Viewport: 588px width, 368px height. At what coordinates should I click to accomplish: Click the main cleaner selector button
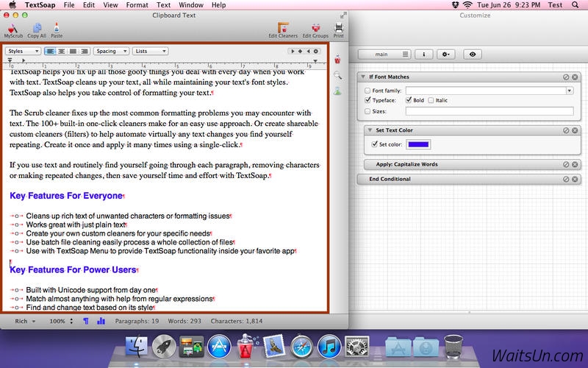pos(384,54)
